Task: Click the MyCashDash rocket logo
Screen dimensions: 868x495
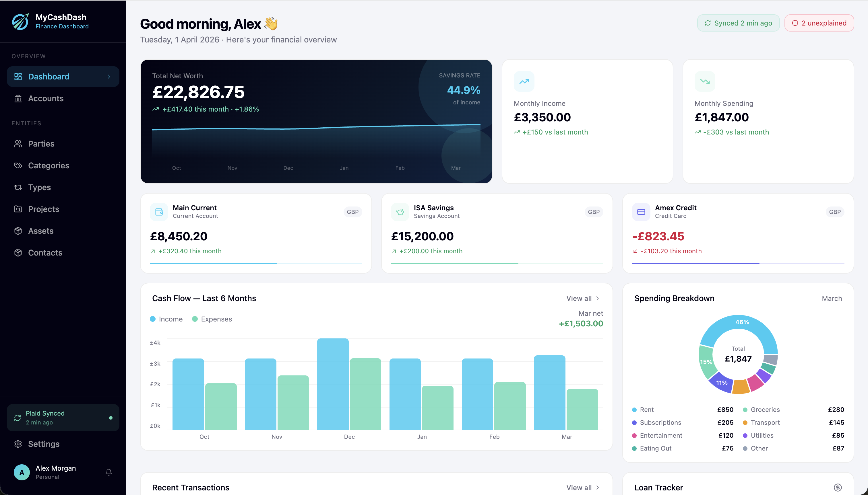Action: coord(20,21)
